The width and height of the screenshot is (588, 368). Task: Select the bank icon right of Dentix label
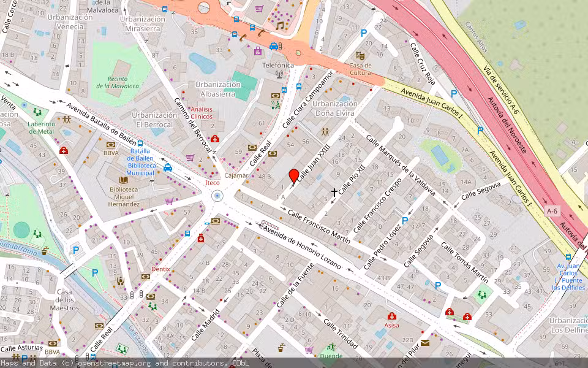tap(146, 277)
